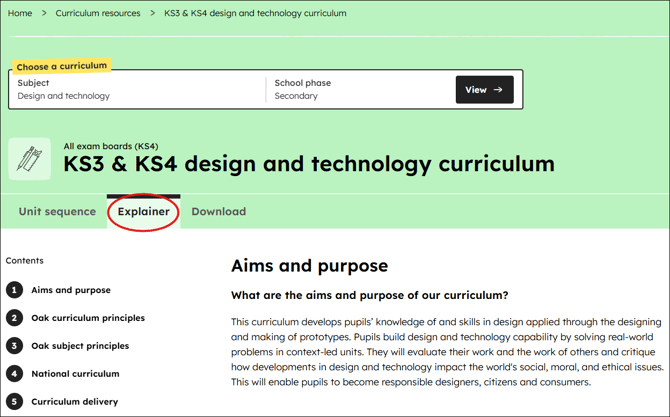Click the number 5 circle icon
670x417 pixels.
[15, 402]
